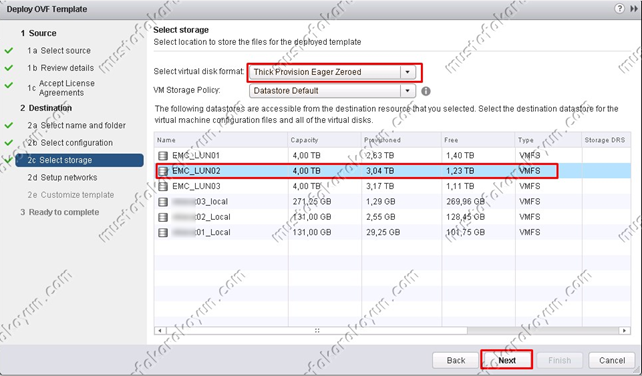Click the Datastore Default combo box
The image size is (642, 376).
click(332, 91)
